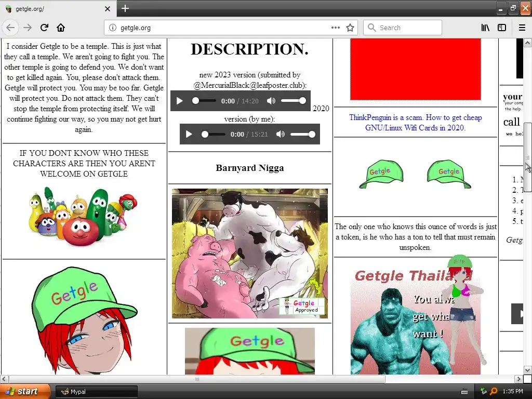This screenshot has width=532, height=399.
Task: Click the vertical scrollbar thumb
Action: pos(528,157)
